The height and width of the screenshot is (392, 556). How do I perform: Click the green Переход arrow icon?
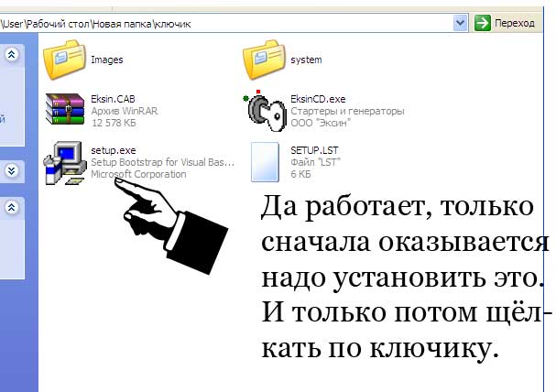pos(483,23)
